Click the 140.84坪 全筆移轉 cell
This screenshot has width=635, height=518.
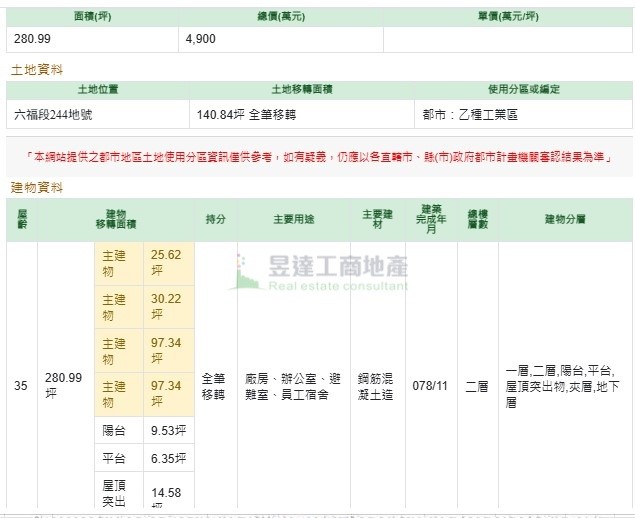pyautogui.click(x=240, y=114)
